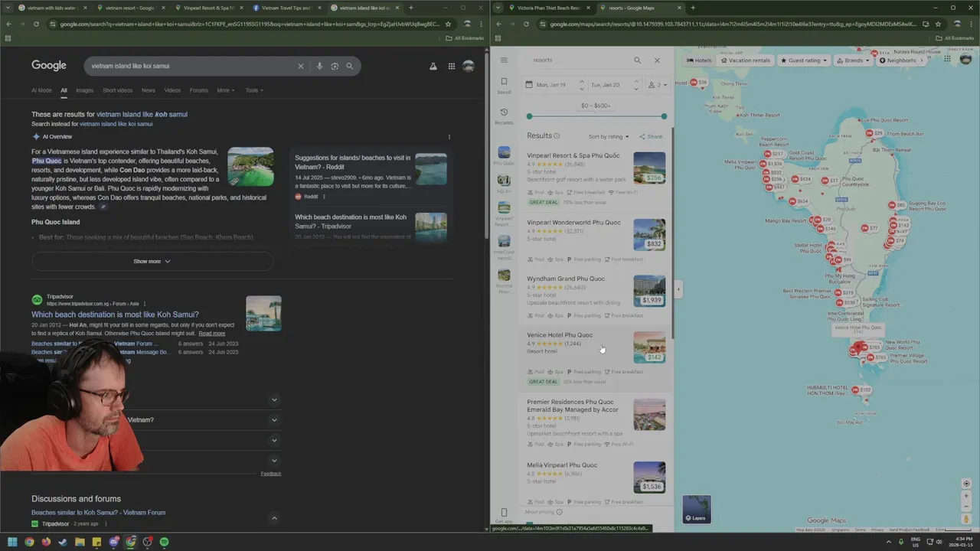Open Sort by rating dropdown
Screen dimensions: 980x551
click(x=609, y=137)
